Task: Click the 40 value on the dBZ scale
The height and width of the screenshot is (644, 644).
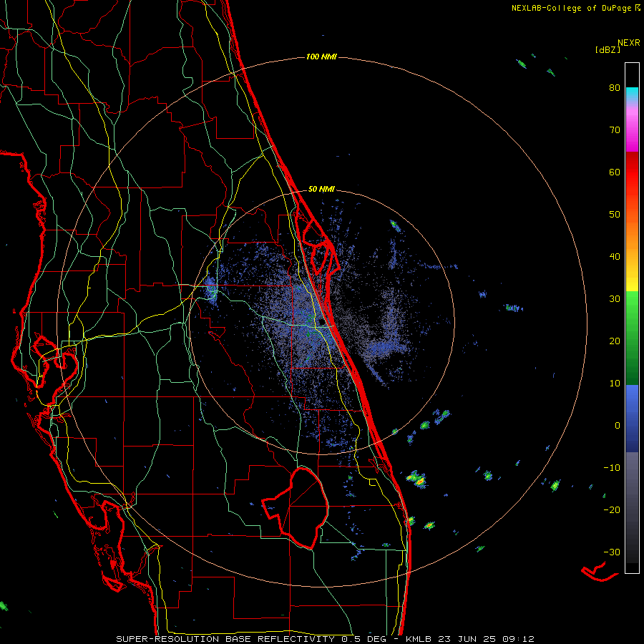Action: pyautogui.click(x=615, y=257)
